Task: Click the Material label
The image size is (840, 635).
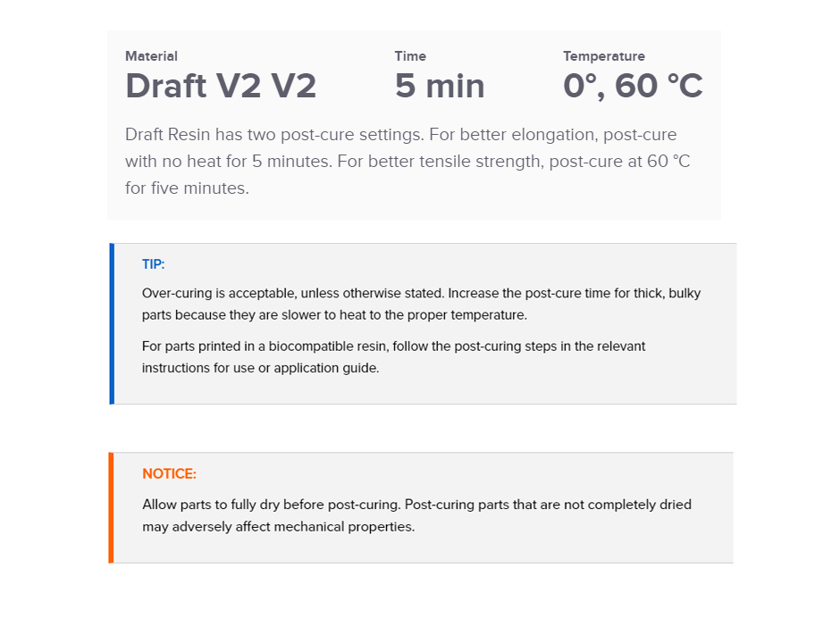Action: [x=151, y=56]
